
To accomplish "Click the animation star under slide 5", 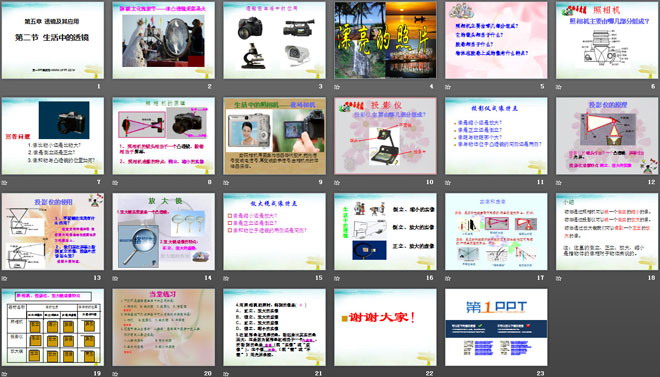I will [448, 87].
